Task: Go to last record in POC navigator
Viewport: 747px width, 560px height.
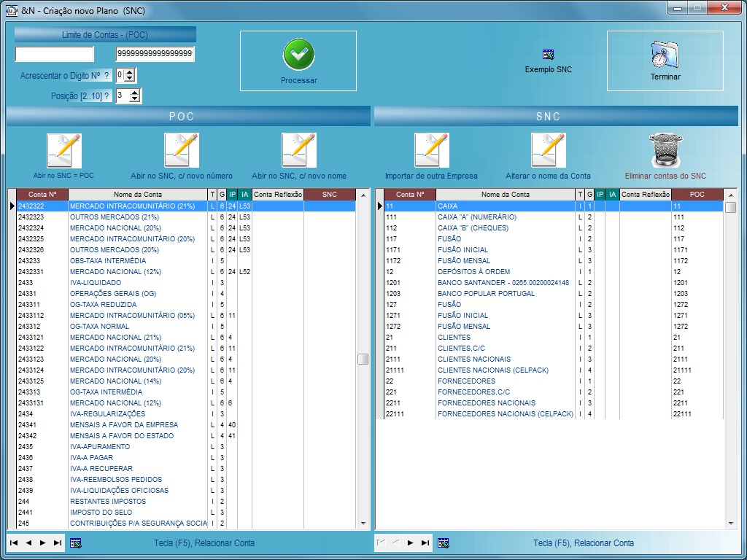Action: tap(58, 542)
